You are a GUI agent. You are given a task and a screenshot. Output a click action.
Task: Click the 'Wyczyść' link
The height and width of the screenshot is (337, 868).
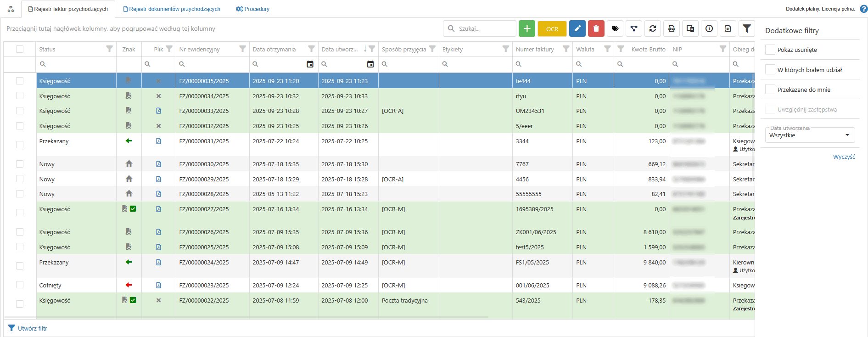pyautogui.click(x=844, y=157)
